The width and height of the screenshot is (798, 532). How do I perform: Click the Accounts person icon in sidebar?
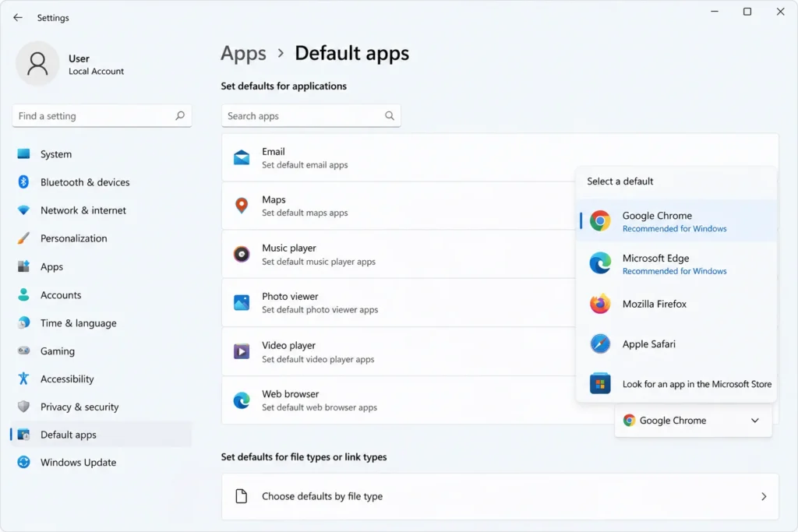tap(23, 294)
